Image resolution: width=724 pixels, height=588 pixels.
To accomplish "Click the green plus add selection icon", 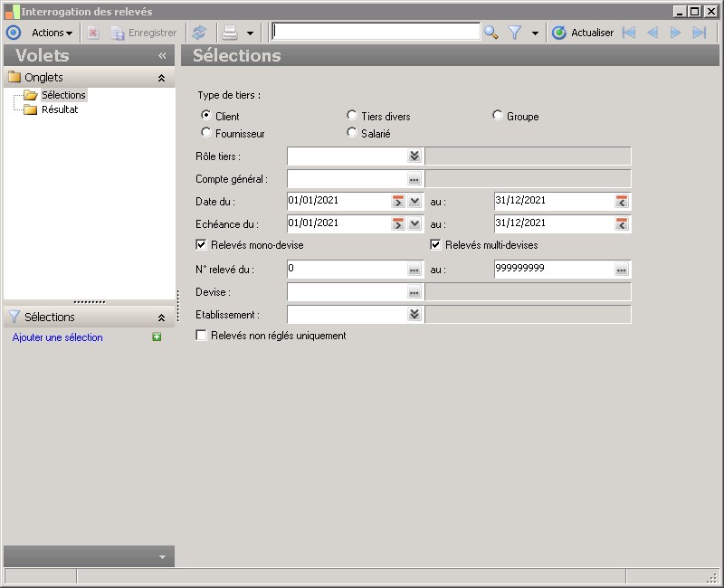I will click(x=157, y=337).
